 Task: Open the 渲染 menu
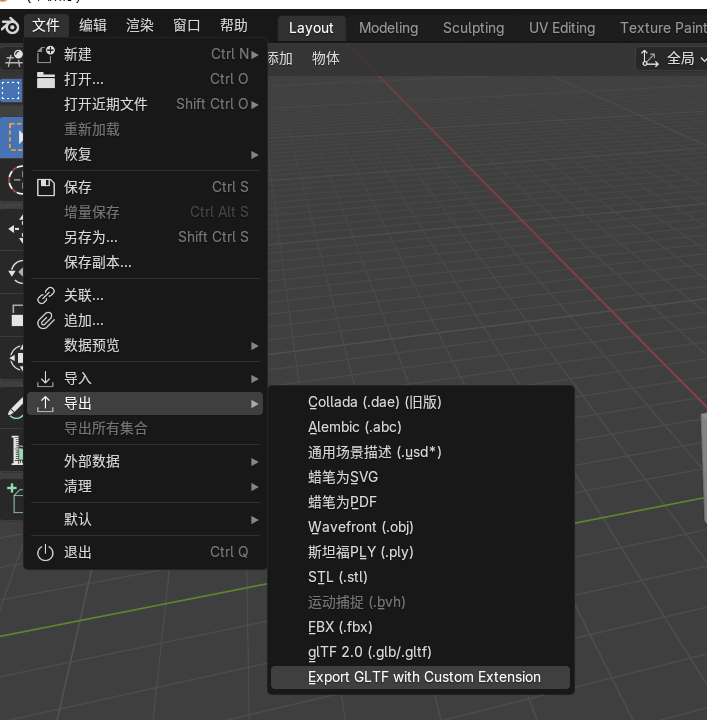[140, 25]
